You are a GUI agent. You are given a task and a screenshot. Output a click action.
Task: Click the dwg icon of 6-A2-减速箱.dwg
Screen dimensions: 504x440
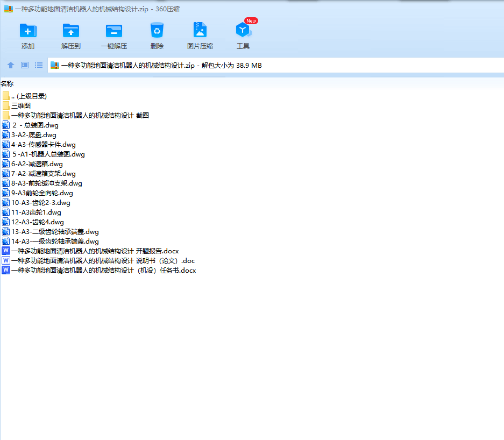pos(6,164)
